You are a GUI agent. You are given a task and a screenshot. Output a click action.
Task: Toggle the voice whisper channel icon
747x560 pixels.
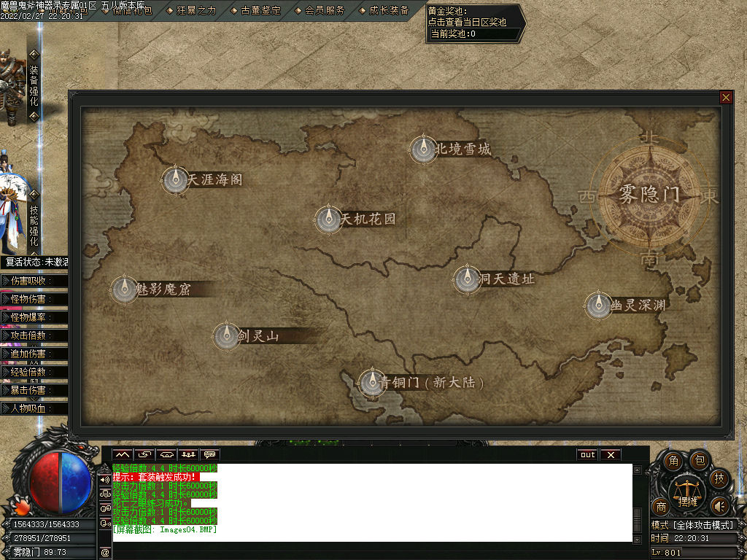[105, 524]
